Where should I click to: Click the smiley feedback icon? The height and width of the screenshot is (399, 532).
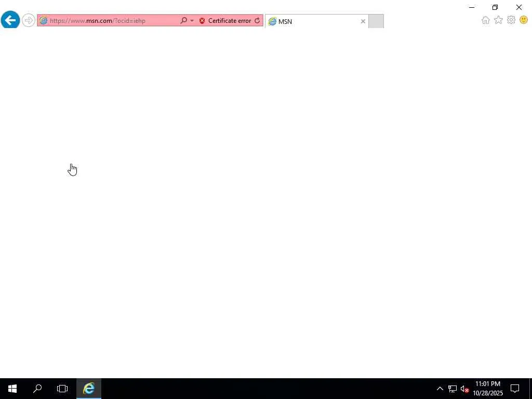[524, 20]
